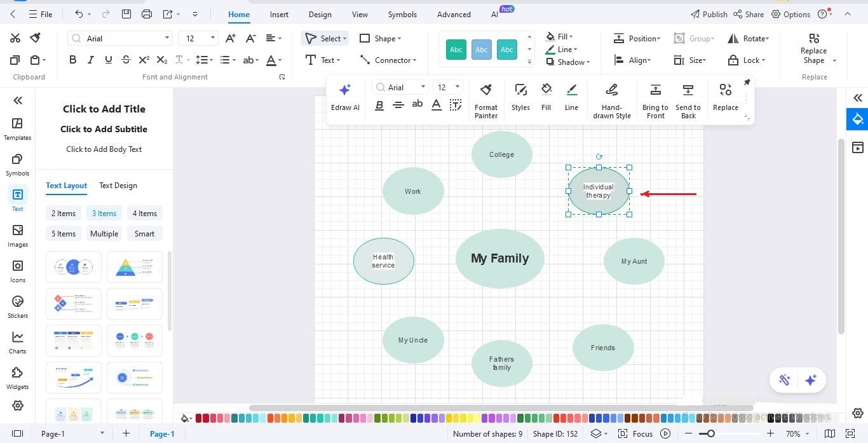Open the Text Design tab

(x=118, y=186)
